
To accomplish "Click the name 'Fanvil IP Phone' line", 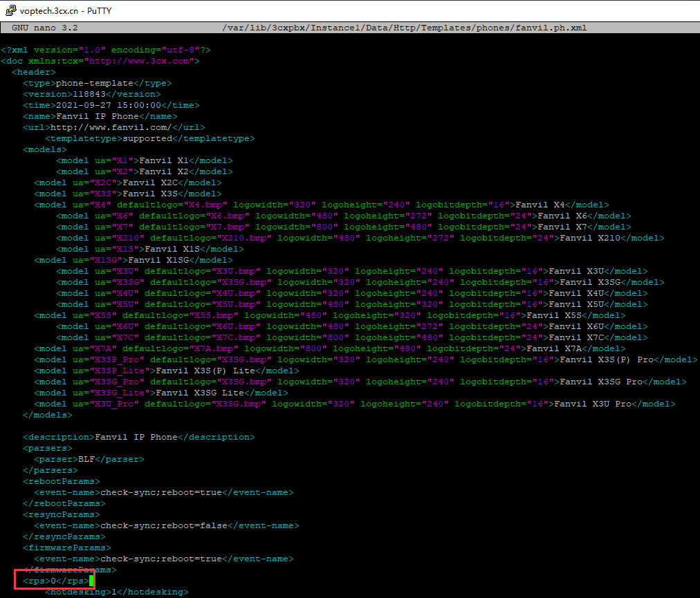I will click(x=100, y=116).
